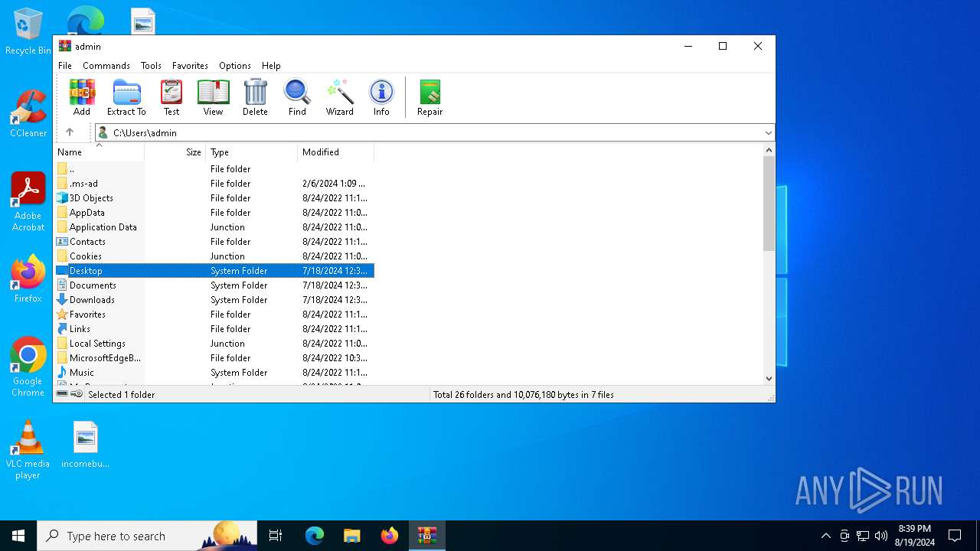Viewport: 980px width, 551px height.
Task: Sort by the Size column header
Action: (x=175, y=152)
